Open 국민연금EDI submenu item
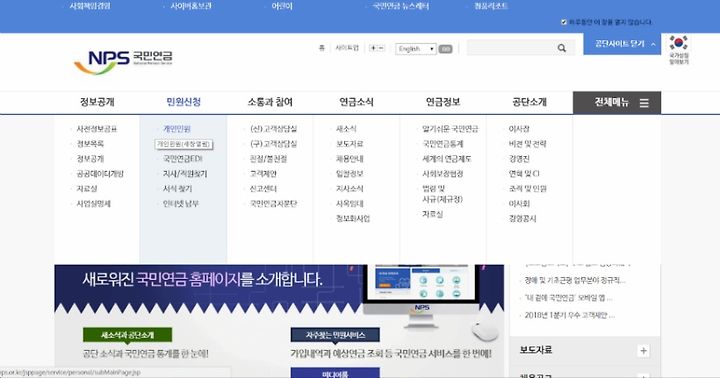The height and width of the screenshot is (378, 720). tap(183, 159)
